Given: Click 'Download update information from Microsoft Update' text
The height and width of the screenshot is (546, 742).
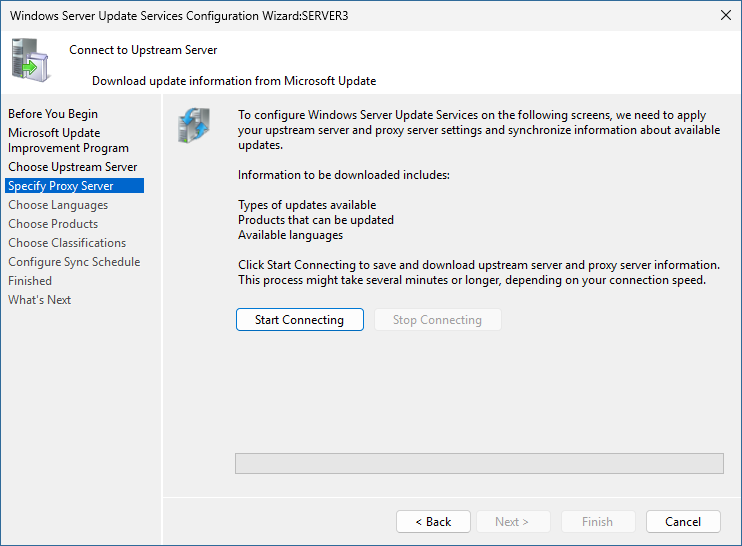Looking at the screenshot, I should point(234,81).
